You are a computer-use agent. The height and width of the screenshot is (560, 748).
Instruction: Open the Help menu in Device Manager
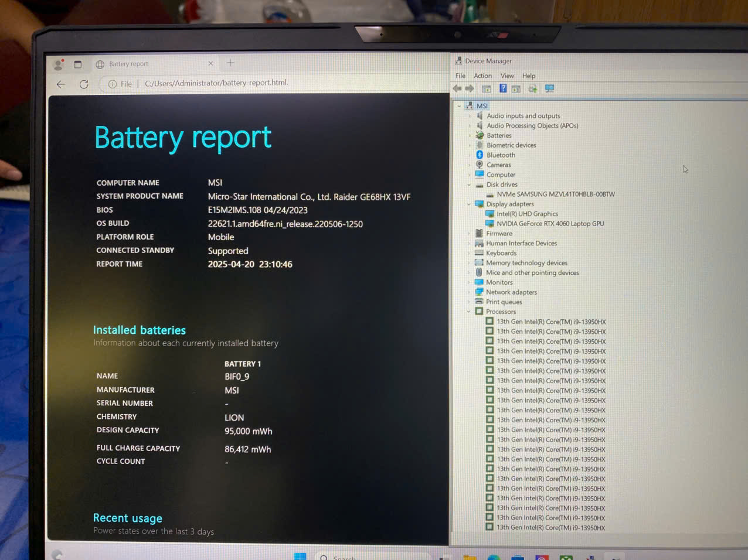pos(529,76)
